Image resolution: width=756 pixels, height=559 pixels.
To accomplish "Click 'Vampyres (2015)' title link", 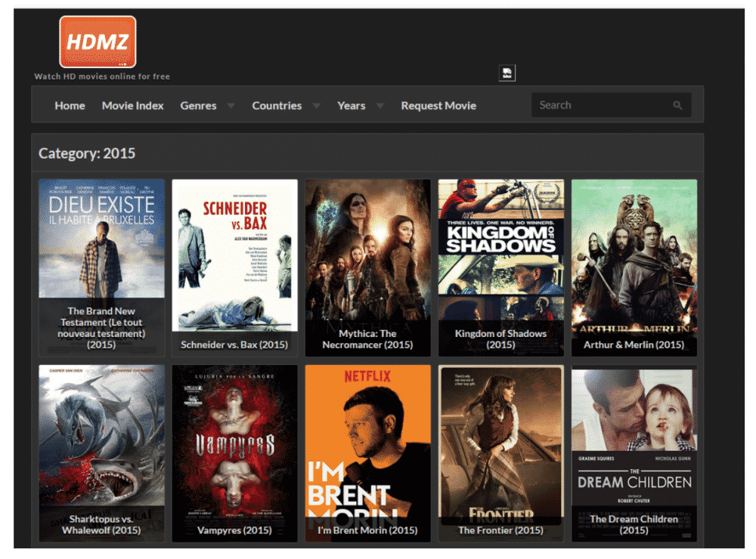I will (x=234, y=530).
